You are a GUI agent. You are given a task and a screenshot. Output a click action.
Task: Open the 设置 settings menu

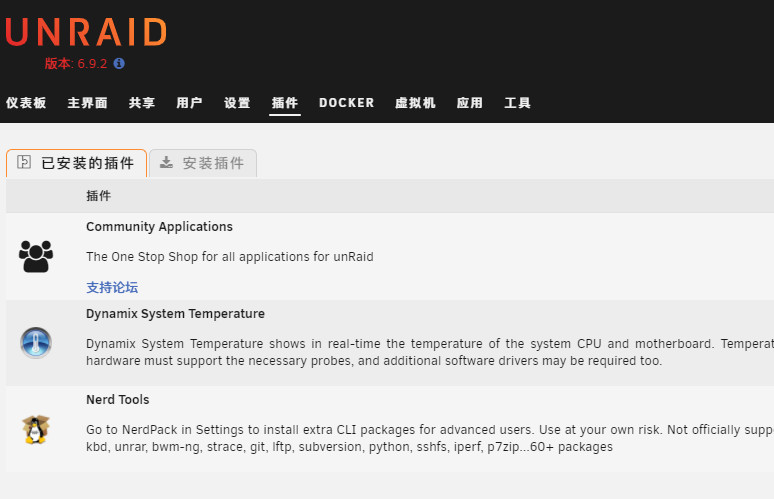pos(237,103)
